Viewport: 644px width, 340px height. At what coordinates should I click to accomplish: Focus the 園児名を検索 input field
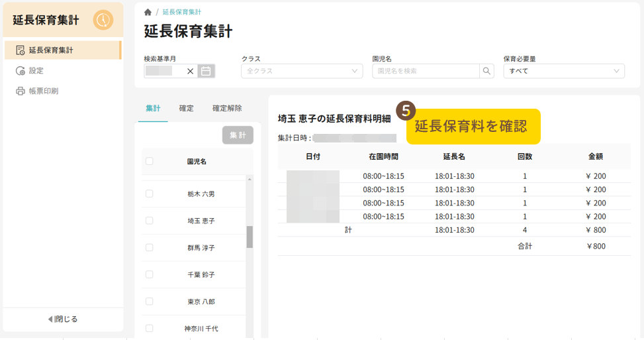pos(425,71)
